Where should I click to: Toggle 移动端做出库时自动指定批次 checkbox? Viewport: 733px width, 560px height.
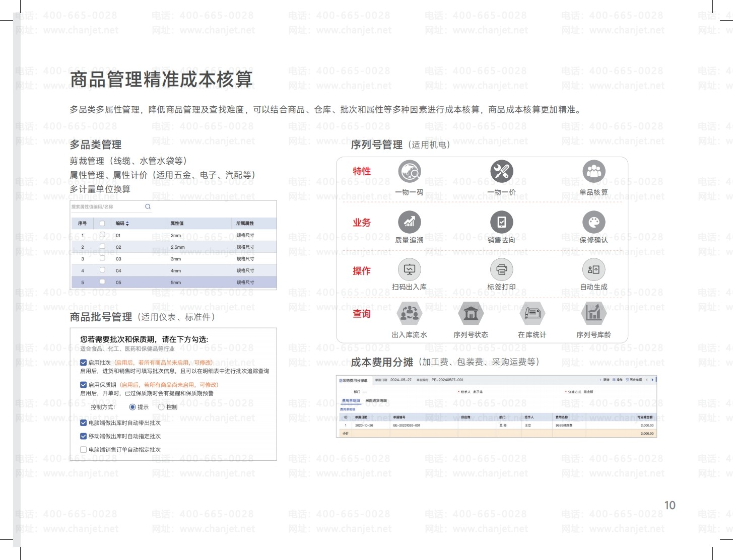click(84, 437)
